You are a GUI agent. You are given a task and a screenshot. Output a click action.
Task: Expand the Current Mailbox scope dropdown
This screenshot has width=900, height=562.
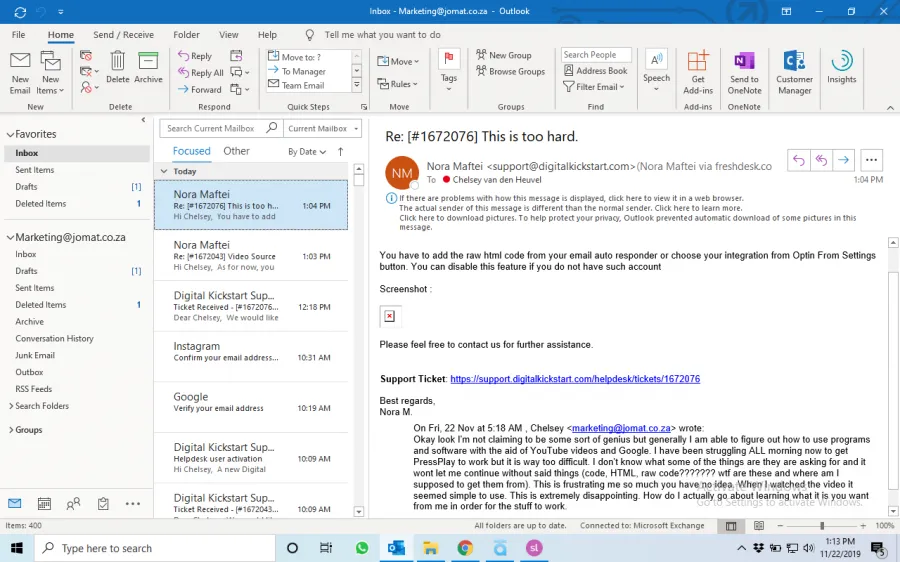pos(320,128)
